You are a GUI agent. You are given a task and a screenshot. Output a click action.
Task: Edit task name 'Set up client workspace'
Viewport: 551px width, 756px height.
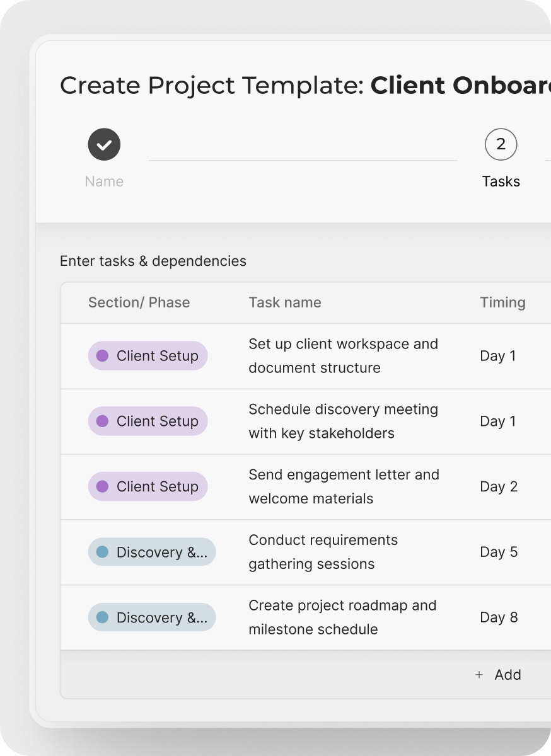pyautogui.click(x=343, y=356)
